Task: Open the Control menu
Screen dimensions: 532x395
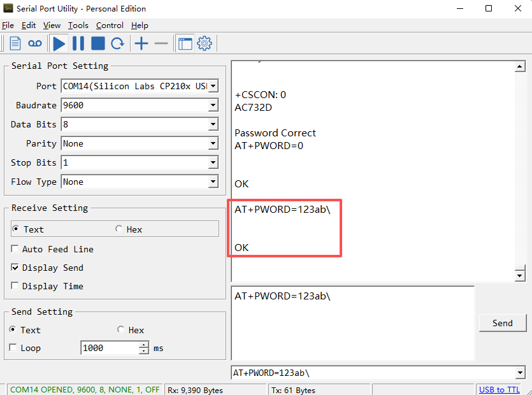Action: coord(110,25)
